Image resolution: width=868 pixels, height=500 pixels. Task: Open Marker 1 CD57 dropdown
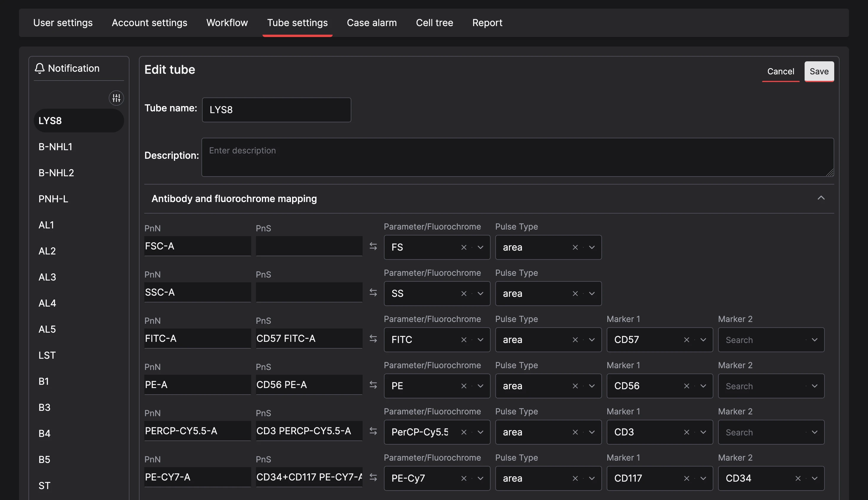pos(703,340)
